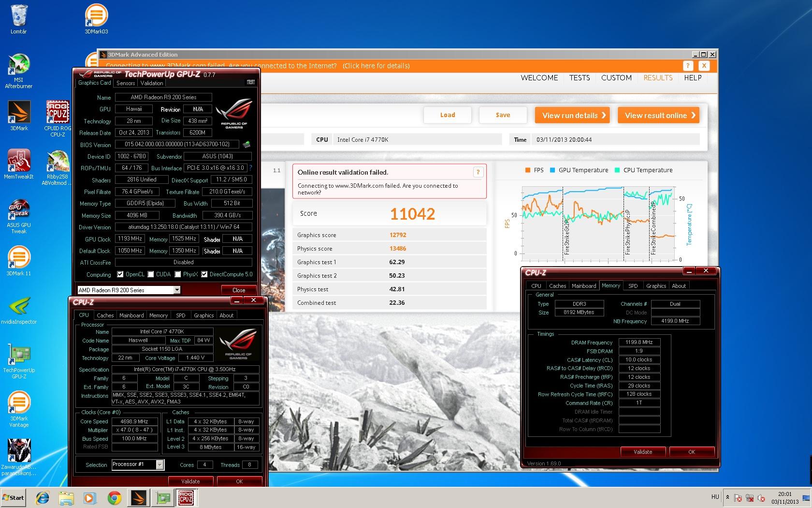Click the question mark in 3DMark orange banner
This screenshot has width=812, height=508.
(x=688, y=66)
